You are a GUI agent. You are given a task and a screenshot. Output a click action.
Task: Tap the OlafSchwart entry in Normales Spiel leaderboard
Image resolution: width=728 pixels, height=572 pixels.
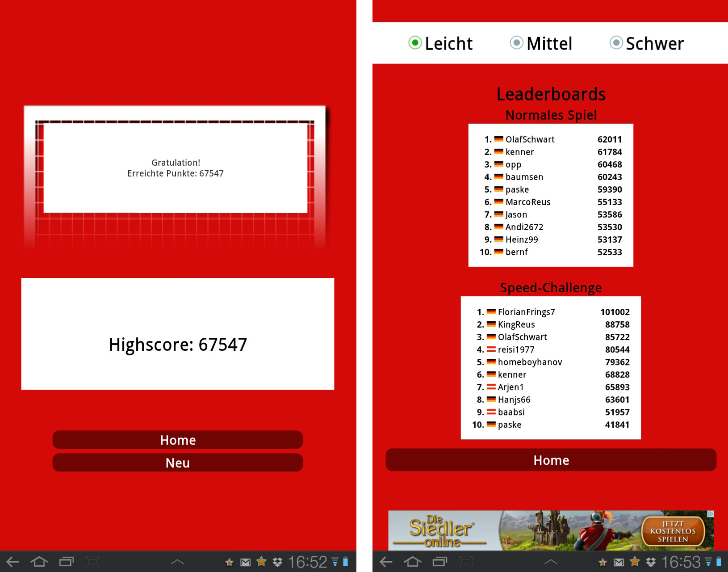point(530,139)
